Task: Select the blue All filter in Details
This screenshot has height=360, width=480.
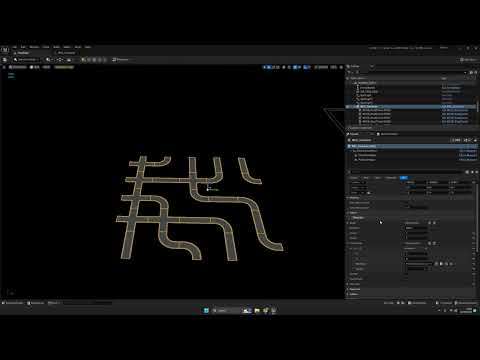Action: click(x=404, y=178)
